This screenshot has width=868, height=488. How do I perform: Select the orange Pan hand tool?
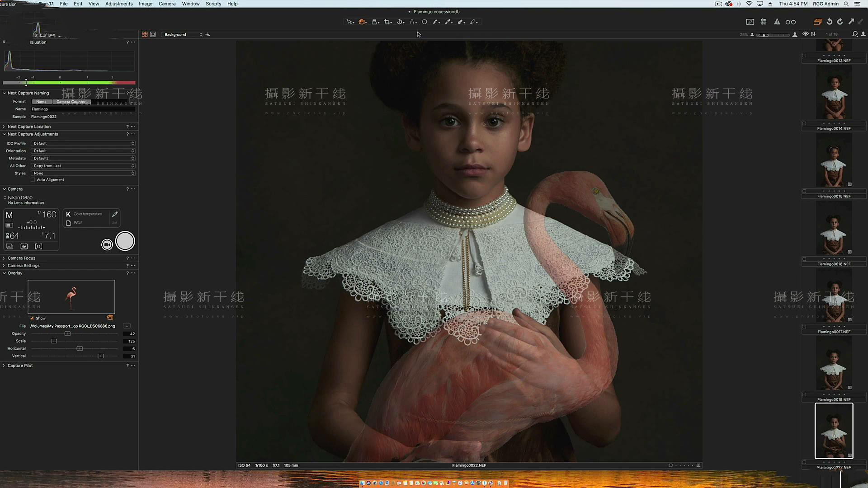click(x=362, y=22)
